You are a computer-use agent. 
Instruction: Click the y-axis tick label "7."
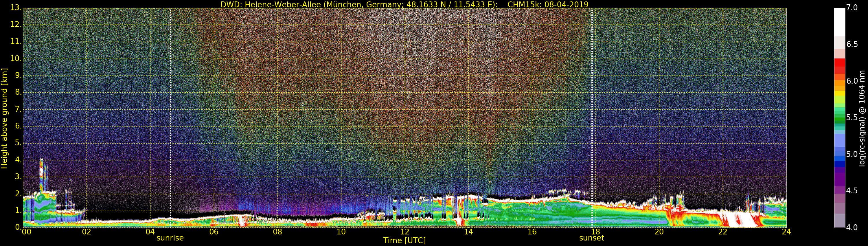pos(18,109)
